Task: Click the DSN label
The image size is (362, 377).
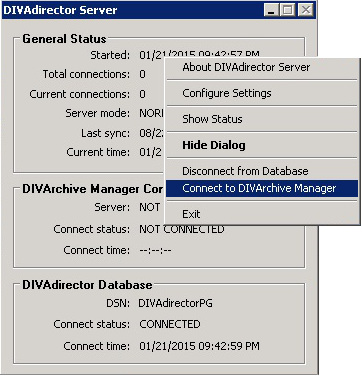Action: (118, 304)
